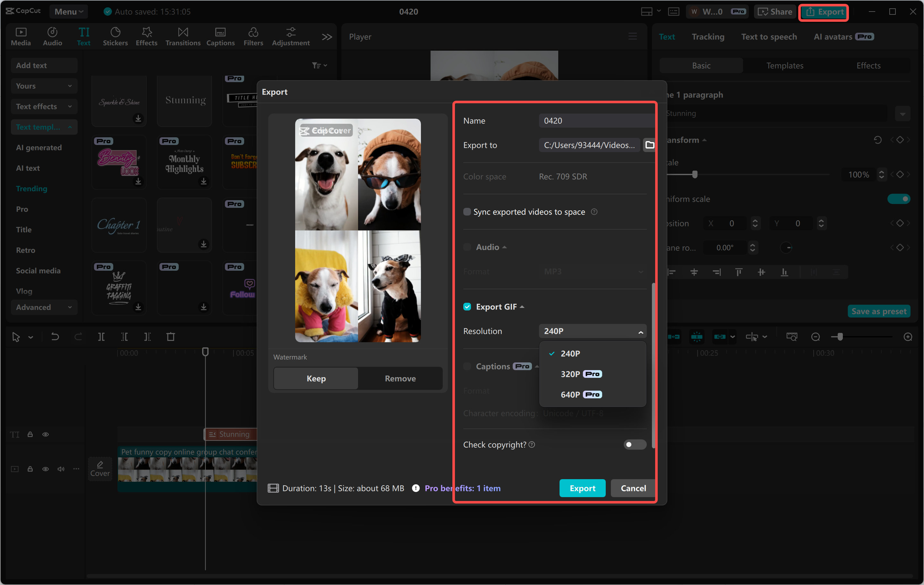Click the Name field containing 0420
The image size is (924, 585).
[x=596, y=121]
